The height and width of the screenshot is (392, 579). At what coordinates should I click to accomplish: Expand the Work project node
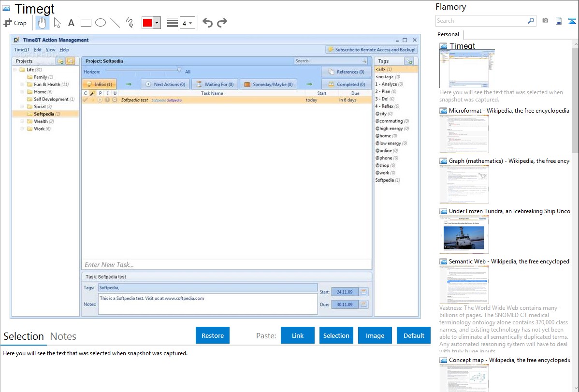(x=23, y=129)
